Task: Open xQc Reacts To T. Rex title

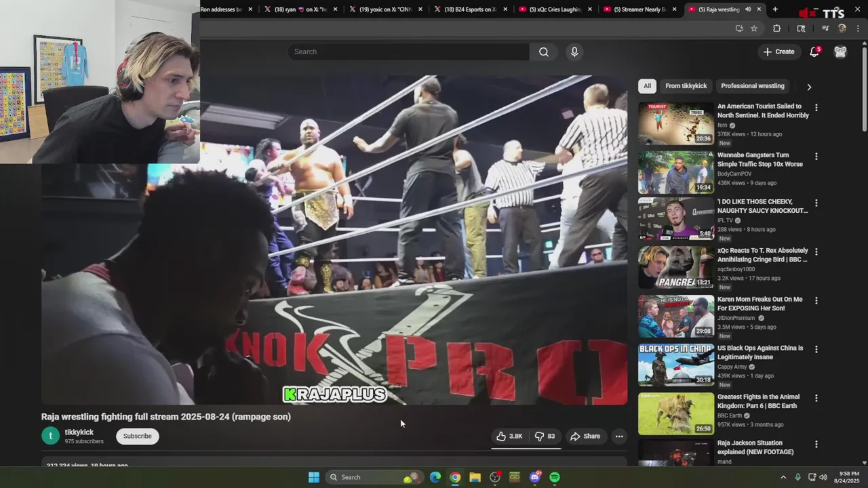Action: 763,255
